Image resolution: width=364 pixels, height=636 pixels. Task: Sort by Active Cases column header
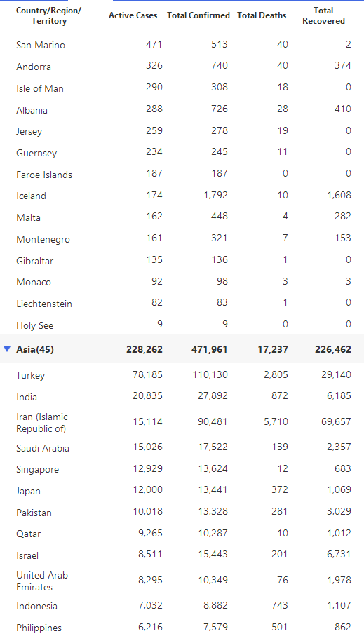[x=133, y=15]
